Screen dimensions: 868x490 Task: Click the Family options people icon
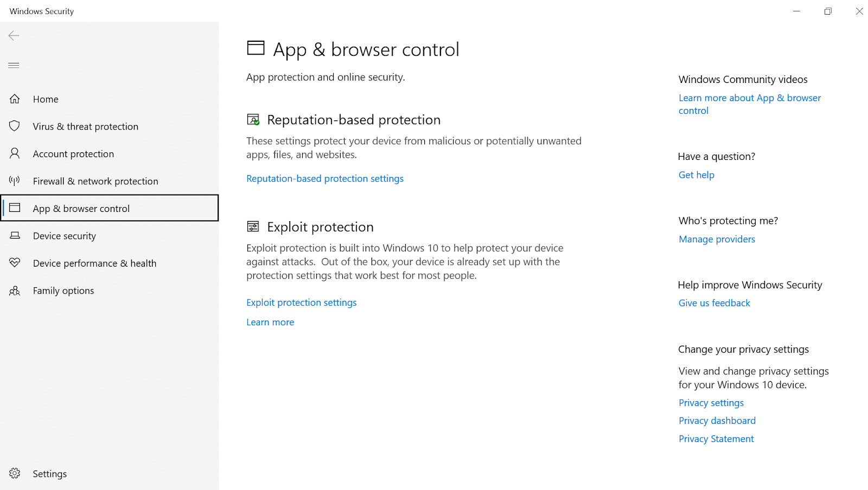click(15, 291)
